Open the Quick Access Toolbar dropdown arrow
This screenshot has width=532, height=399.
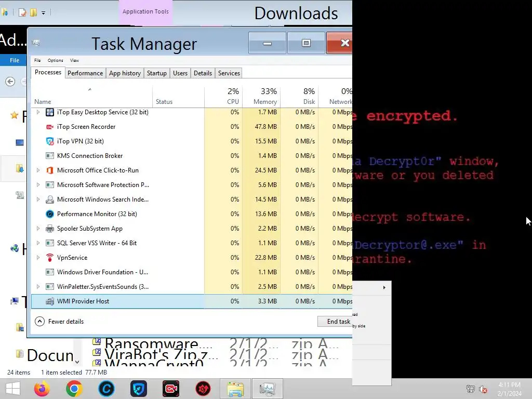point(44,13)
